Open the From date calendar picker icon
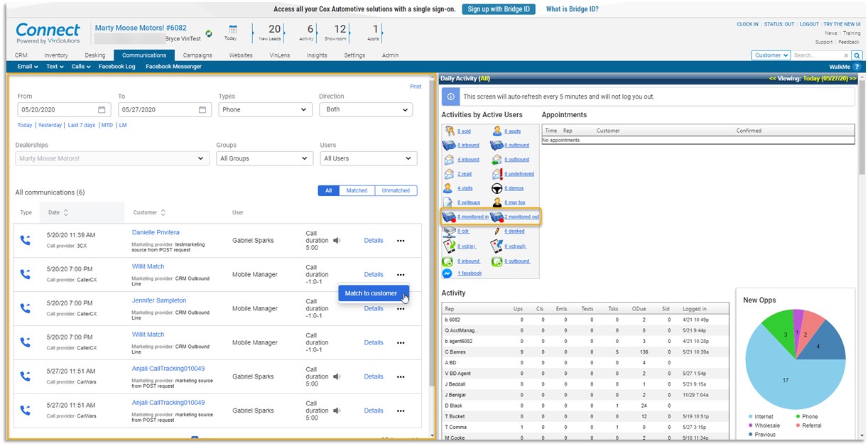Viewport: 868px width, 446px height. (x=102, y=109)
